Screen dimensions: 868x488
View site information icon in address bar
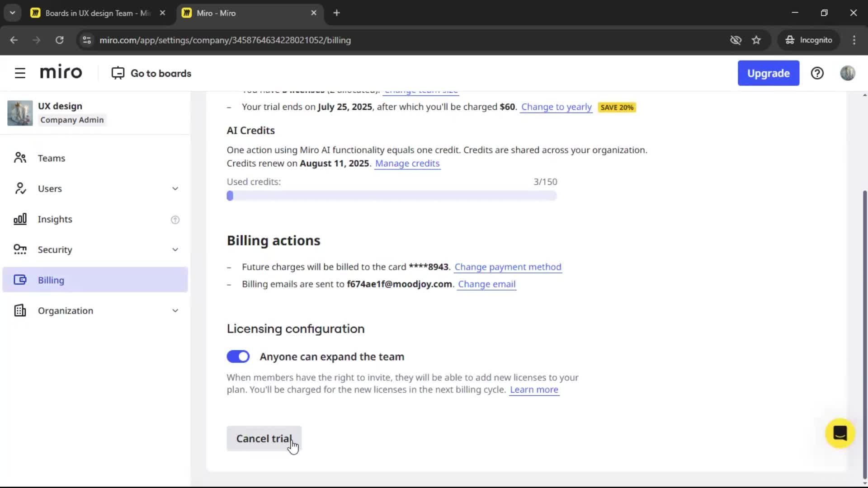click(87, 40)
